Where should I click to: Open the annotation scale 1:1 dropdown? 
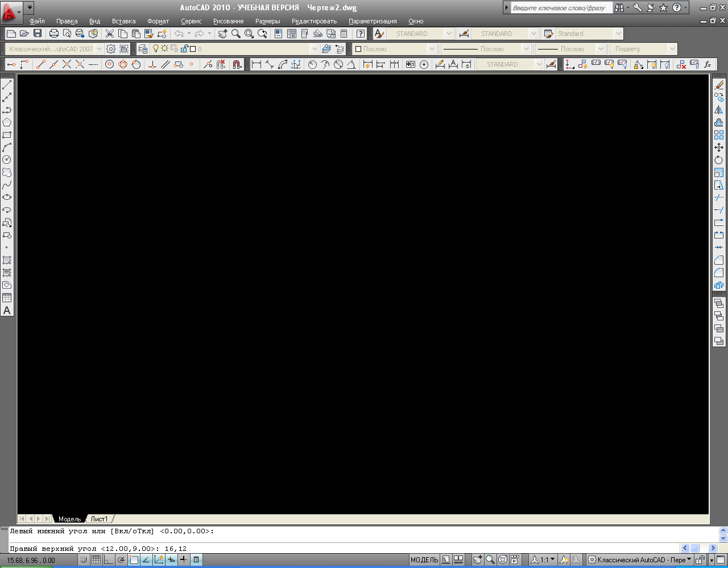pos(547,560)
